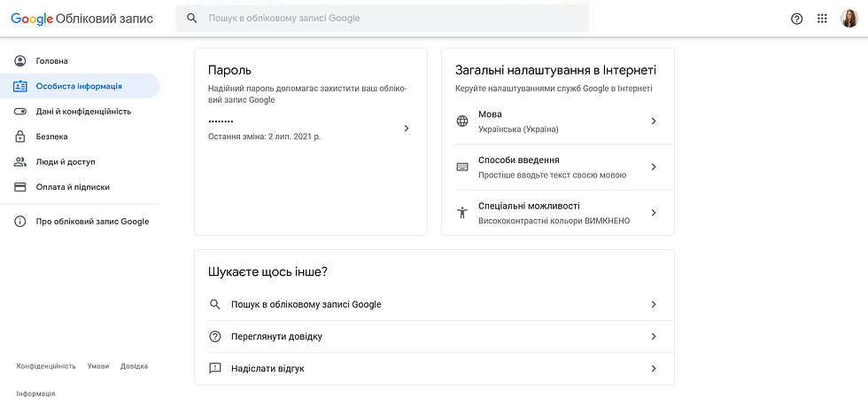Expand the Спеціальні можливості row chevron
The image size is (868, 407).
pos(654,213)
